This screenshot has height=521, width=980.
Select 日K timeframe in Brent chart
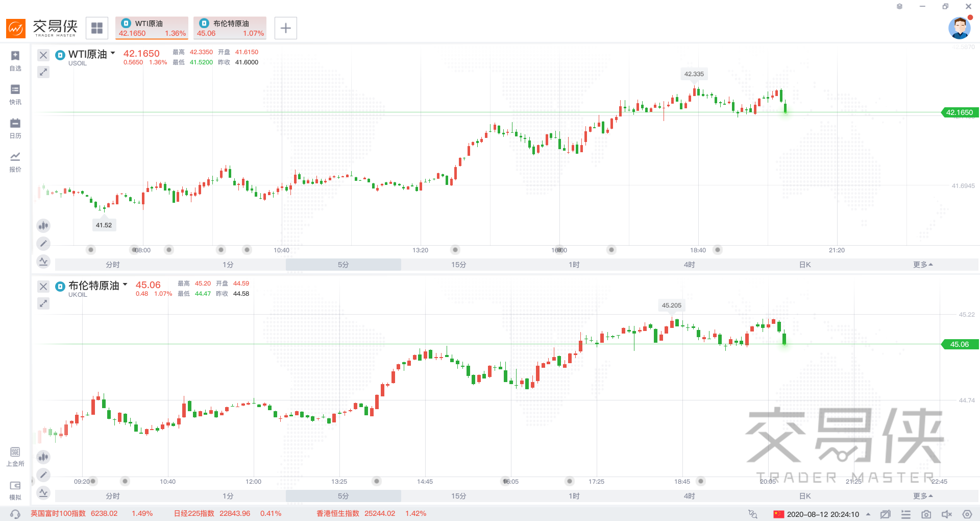(x=805, y=496)
